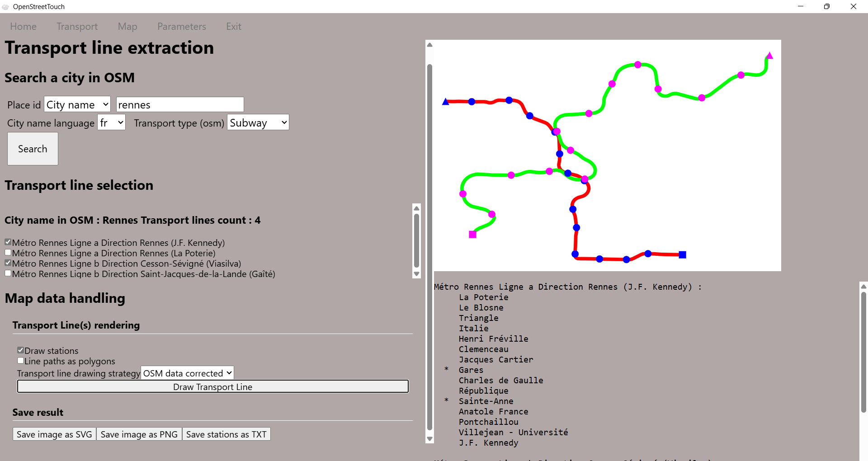Click the Henri Fréville station text
This screenshot has width=868, height=461.
point(494,339)
